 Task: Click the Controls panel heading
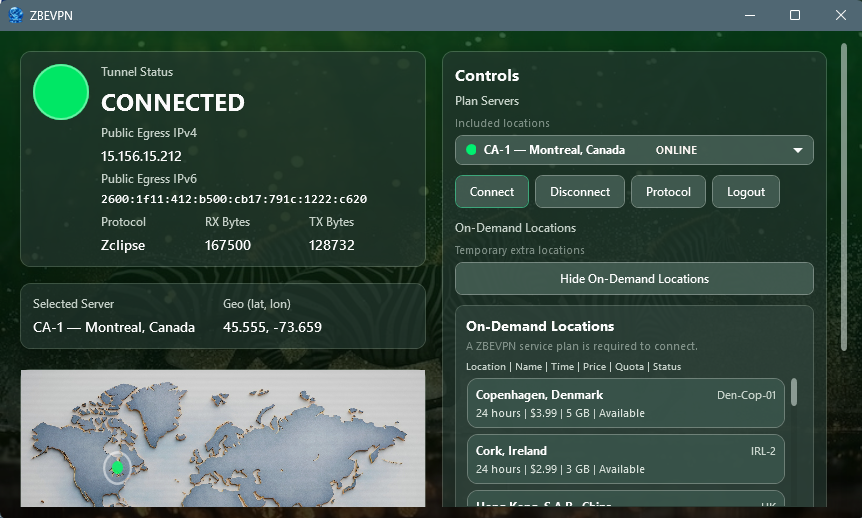pyautogui.click(x=487, y=75)
